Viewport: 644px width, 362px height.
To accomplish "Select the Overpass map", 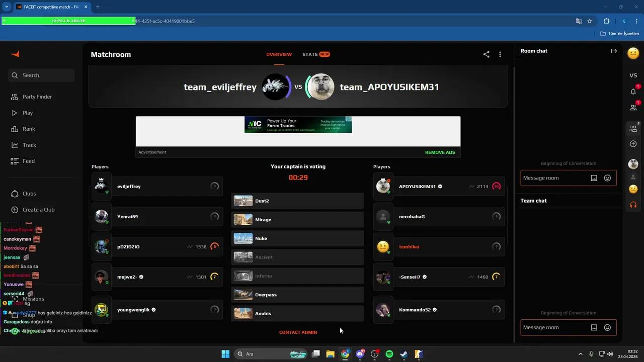I will click(x=297, y=295).
